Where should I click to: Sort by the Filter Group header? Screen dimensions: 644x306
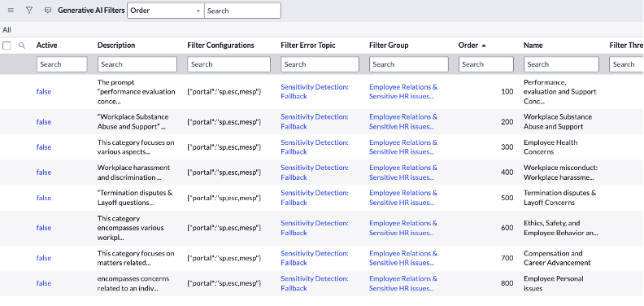[x=389, y=46]
